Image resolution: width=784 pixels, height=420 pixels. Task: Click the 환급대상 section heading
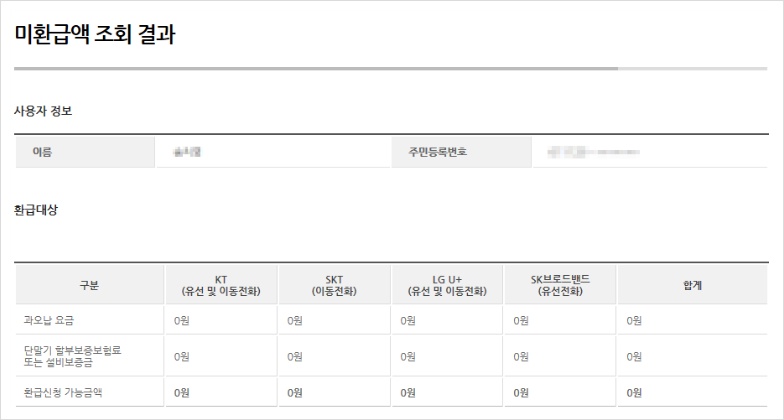pos(36,210)
